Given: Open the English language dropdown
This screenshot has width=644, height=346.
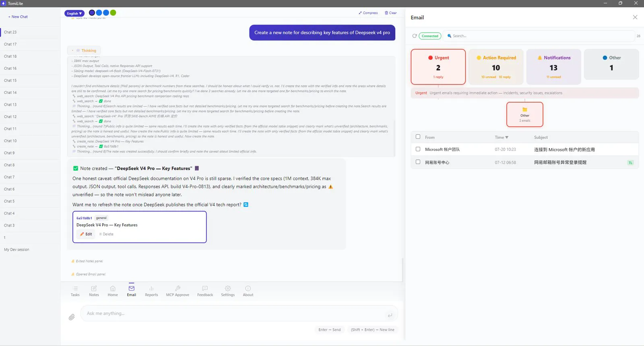Looking at the screenshot, I should [x=74, y=13].
